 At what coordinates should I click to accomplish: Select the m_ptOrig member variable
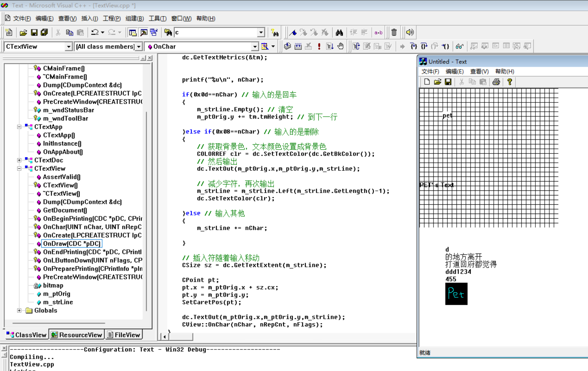pyautogui.click(x=57, y=294)
